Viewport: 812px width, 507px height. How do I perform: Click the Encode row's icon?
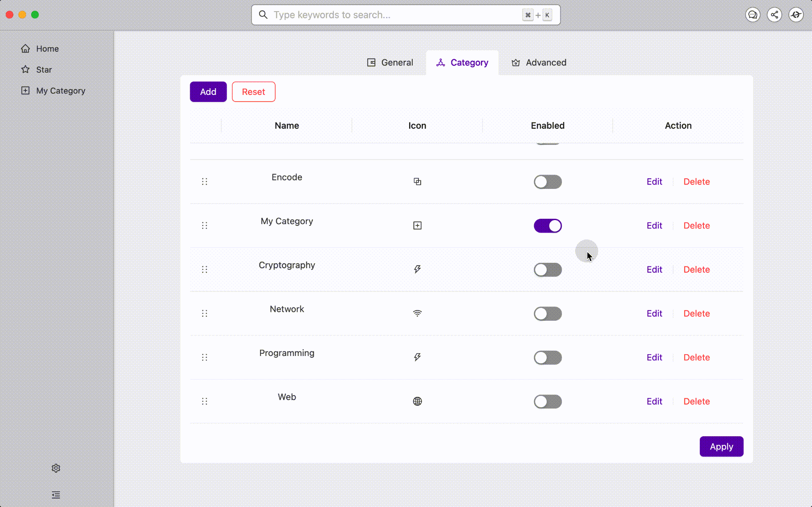417,181
